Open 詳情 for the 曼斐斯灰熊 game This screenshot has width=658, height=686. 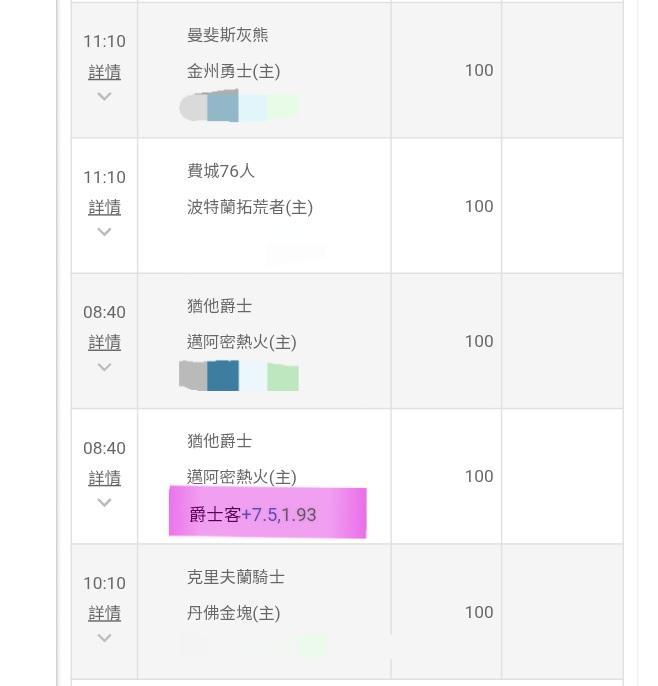(104, 72)
